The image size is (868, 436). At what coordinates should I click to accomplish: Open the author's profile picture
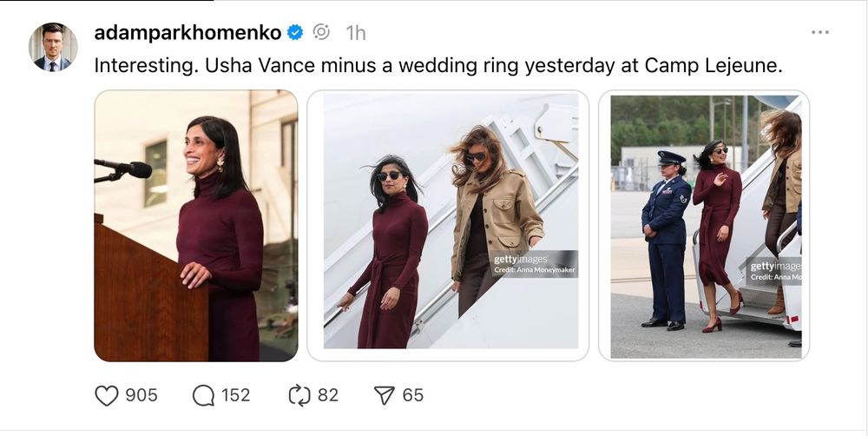pos(53,47)
